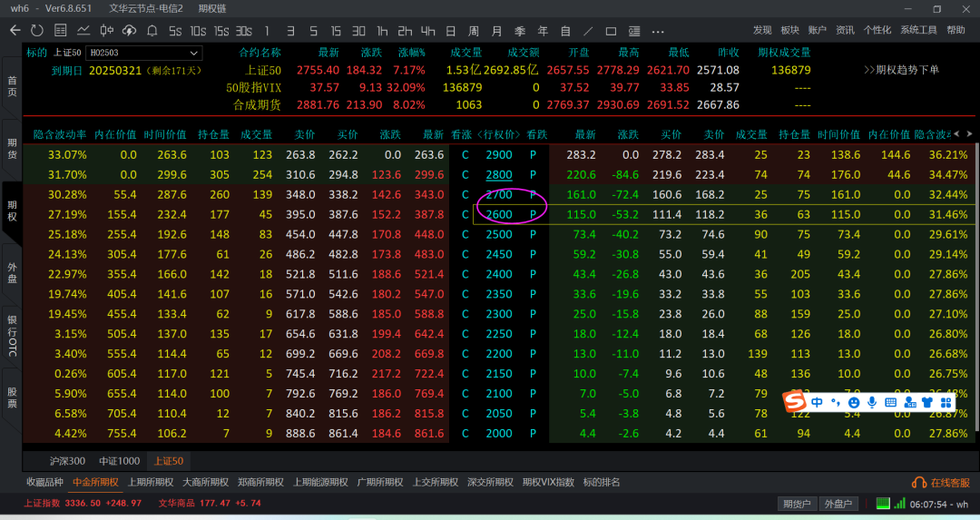Click the 期权趋势下单 link

[901, 70]
